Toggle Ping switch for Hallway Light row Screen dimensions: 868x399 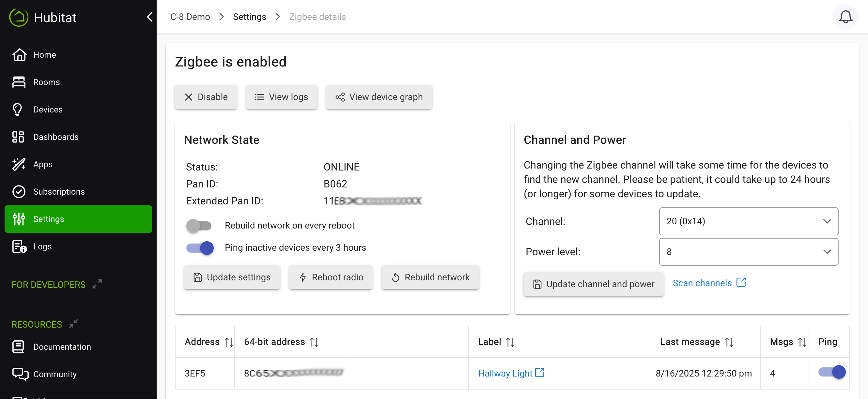point(832,372)
